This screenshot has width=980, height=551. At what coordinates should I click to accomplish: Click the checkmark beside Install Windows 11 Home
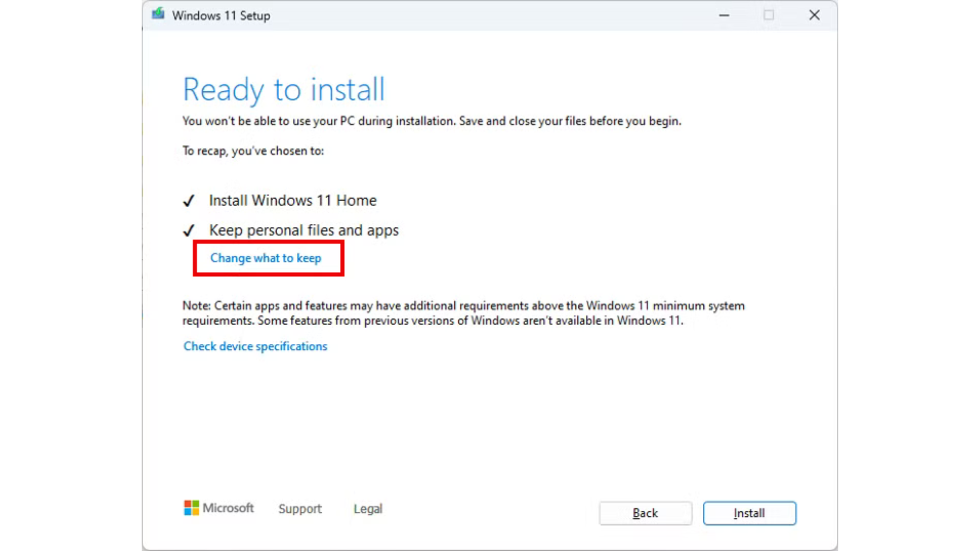(188, 201)
